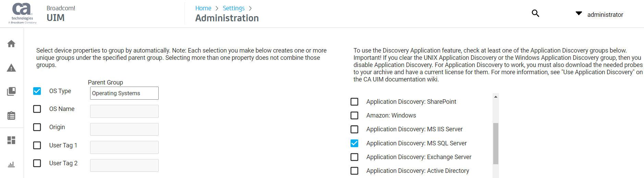644x178 pixels.
Task: Open the clipboard list sidebar icon
Action: pos(11,115)
